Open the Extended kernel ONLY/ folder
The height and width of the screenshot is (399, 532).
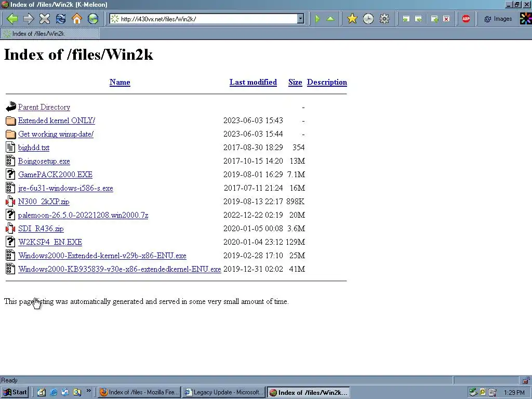click(57, 121)
